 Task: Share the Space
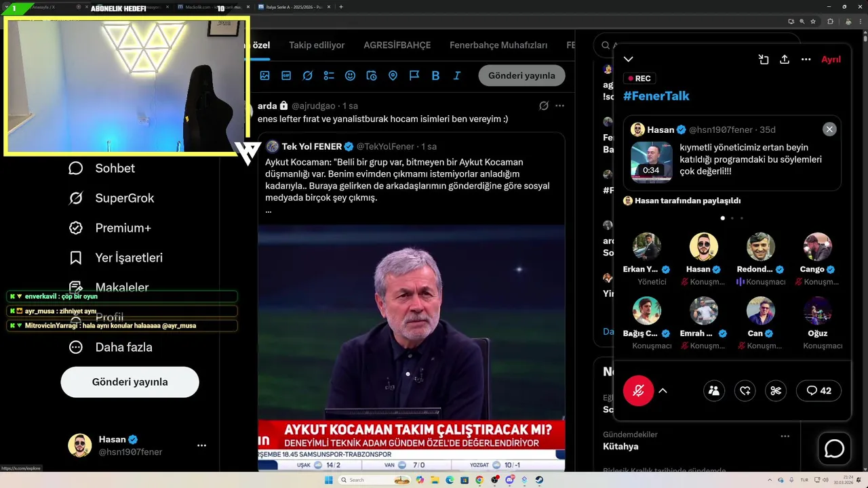(785, 60)
